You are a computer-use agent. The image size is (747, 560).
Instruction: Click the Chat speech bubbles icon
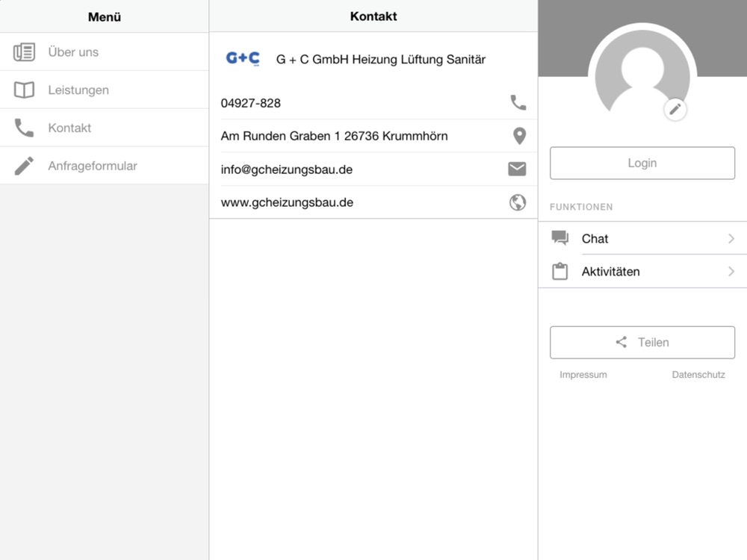tap(560, 237)
